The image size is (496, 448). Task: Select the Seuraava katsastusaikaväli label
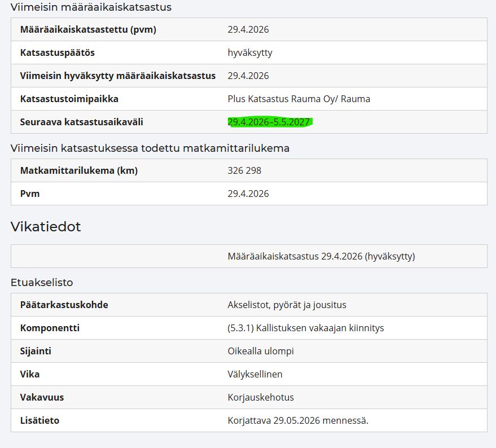click(x=82, y=122)
